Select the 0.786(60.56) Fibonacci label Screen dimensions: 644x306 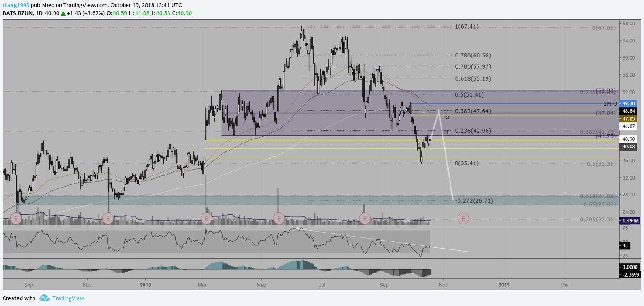(x=473, y=56)
